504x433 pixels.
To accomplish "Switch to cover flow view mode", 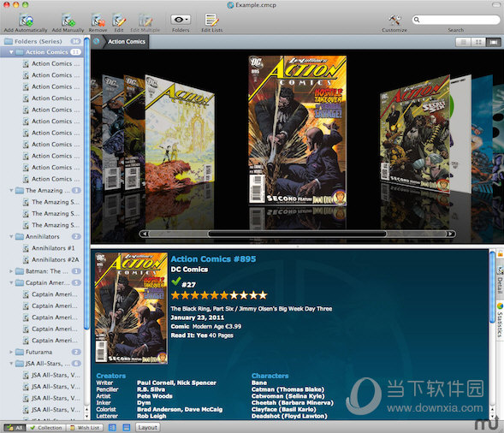I will pyautogui.click(x=494, y=42).
